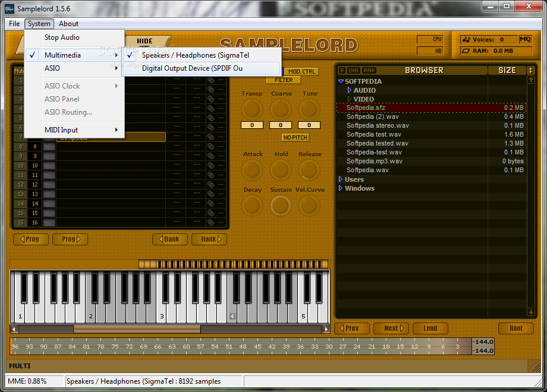Open the About menu

(68, 24)
